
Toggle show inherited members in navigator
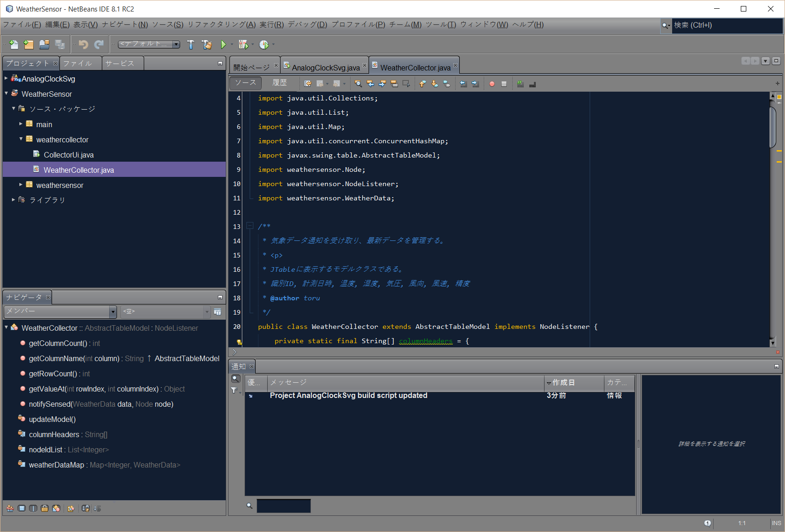10,509
